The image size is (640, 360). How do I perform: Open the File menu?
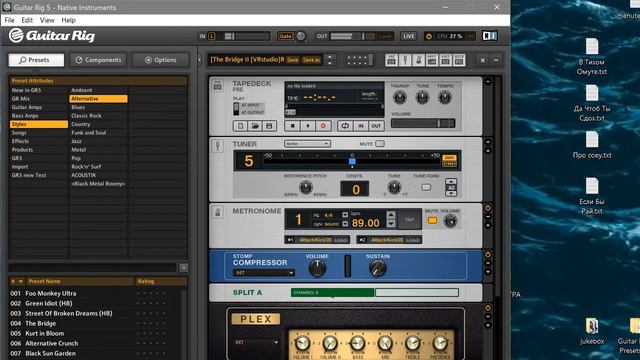tap(9, 20)
